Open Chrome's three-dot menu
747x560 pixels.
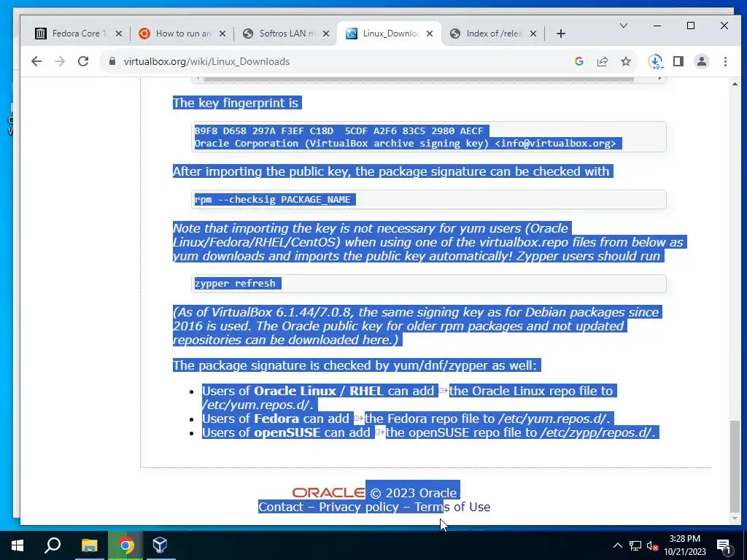[725, 61]
